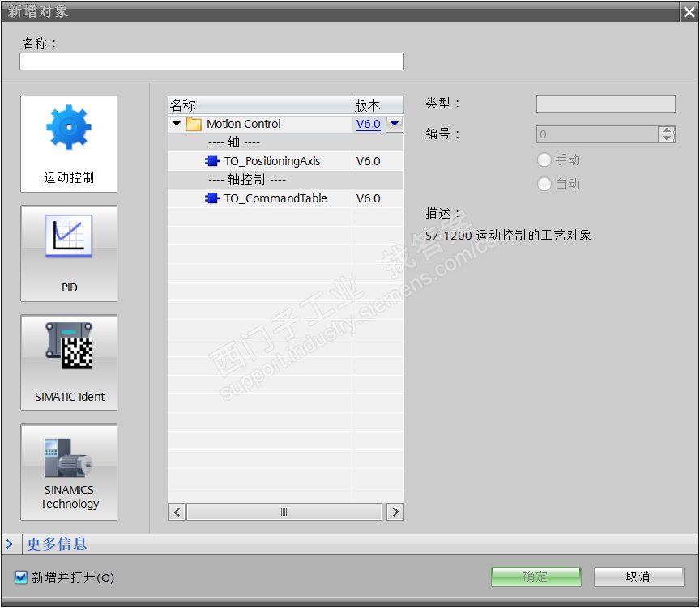Select the SIMATIC Ident category
Viewport: 700px width, 608px height.
pos(69,363)
